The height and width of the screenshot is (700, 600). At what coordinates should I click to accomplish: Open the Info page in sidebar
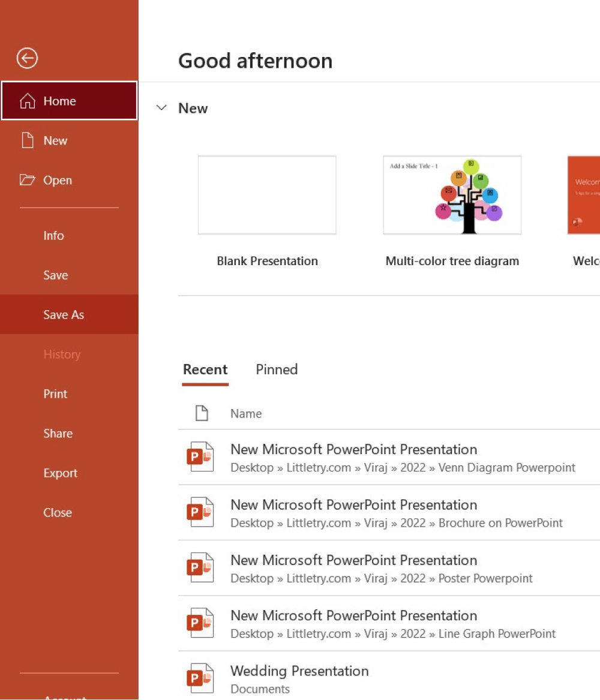[53, 235]
